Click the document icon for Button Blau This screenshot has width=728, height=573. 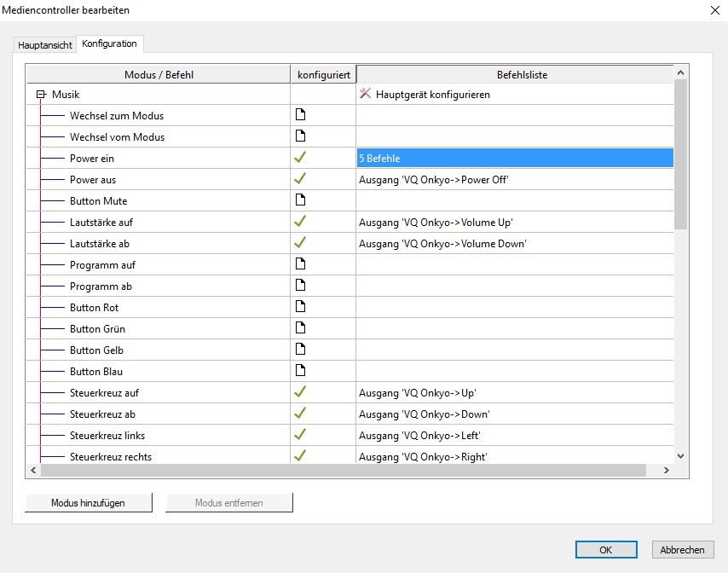pos(299,371)
